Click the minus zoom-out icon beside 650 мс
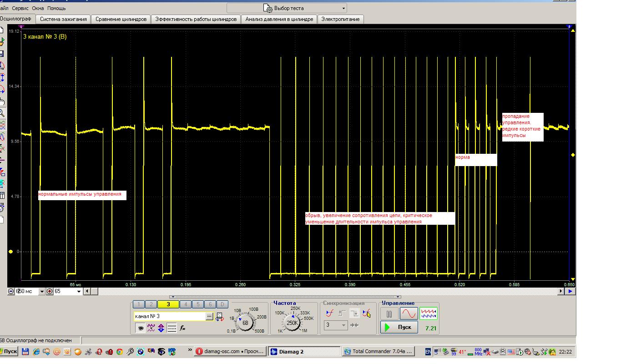Screen dimensions: 636x364 pyautogui.click(x=11, y=291)
